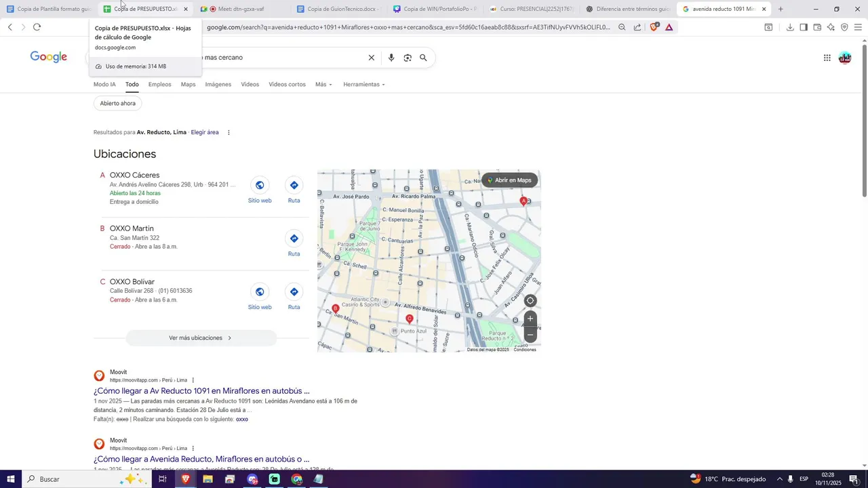Open Brave Shields lion icon
Screen dimensions: 868x488
click(654, 27)
